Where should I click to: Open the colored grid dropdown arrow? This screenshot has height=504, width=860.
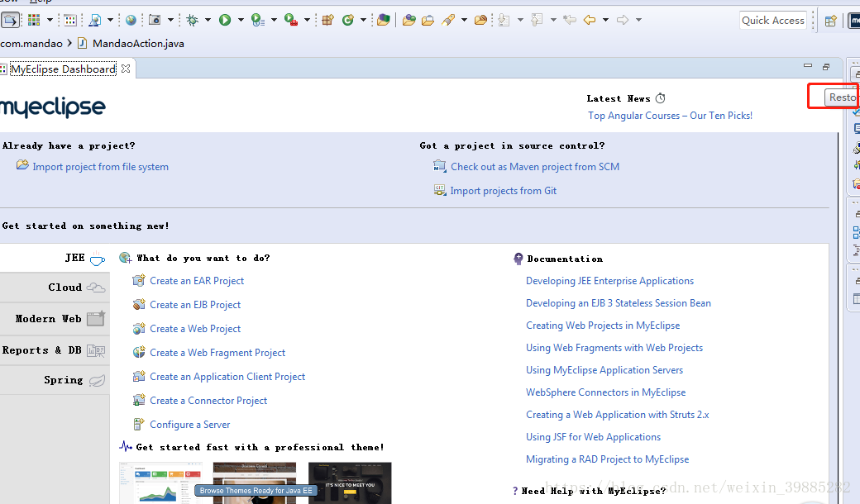click(x=50, y=21)
